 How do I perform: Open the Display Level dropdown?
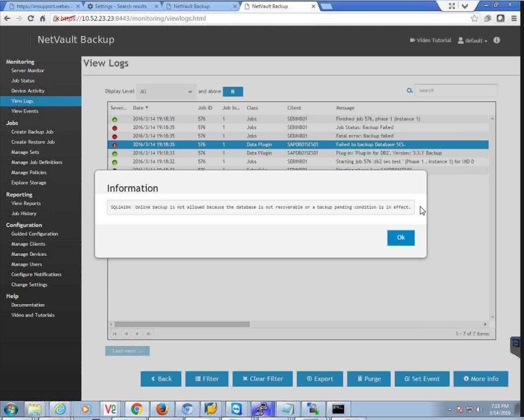166,91
